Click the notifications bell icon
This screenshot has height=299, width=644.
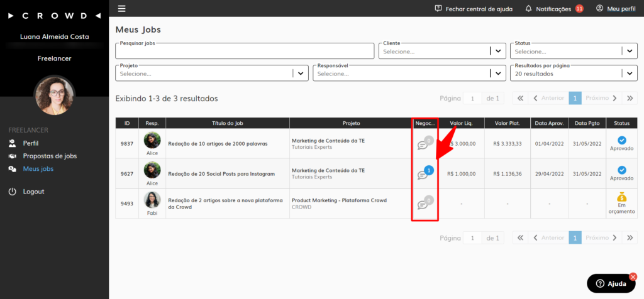pyautogui.click(x=528, y=9)
